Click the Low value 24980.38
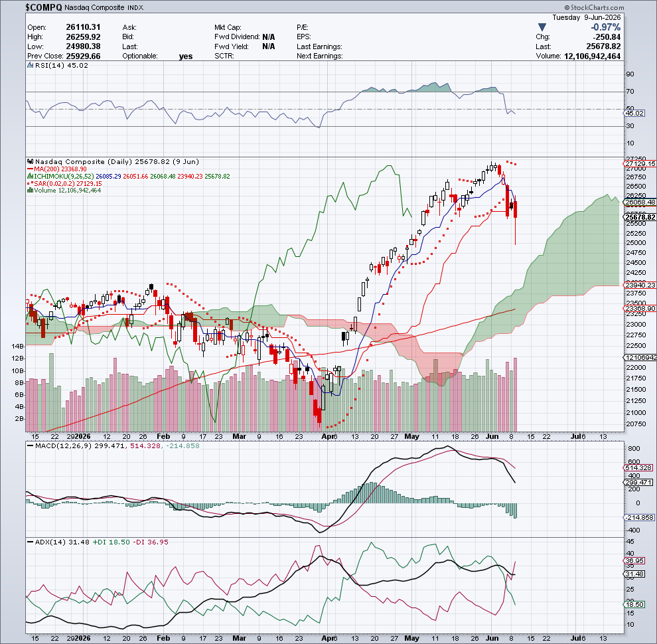657x644 pixels. pos(83,46)
